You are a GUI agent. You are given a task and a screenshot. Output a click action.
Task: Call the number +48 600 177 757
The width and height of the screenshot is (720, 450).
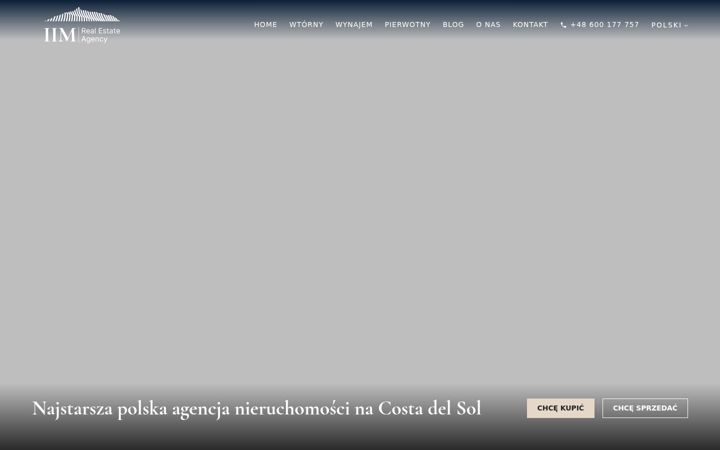pos(605,25)
